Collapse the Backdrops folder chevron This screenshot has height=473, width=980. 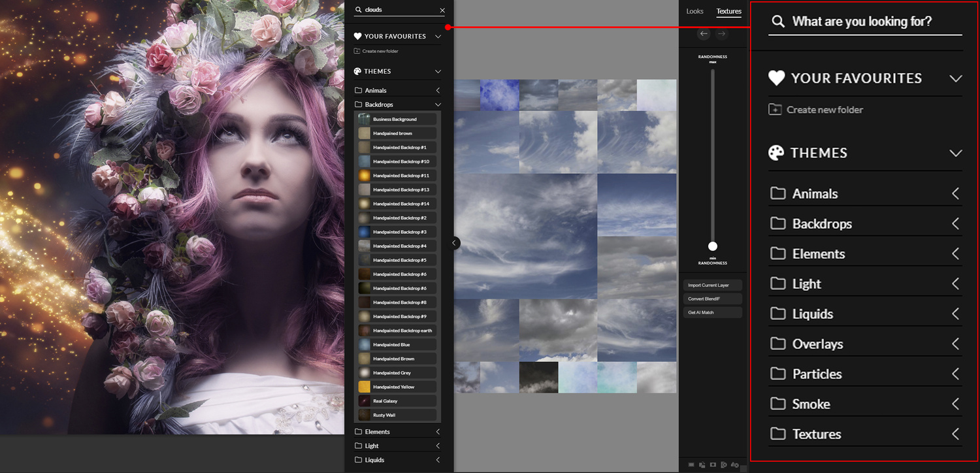[x=438, y=105]
